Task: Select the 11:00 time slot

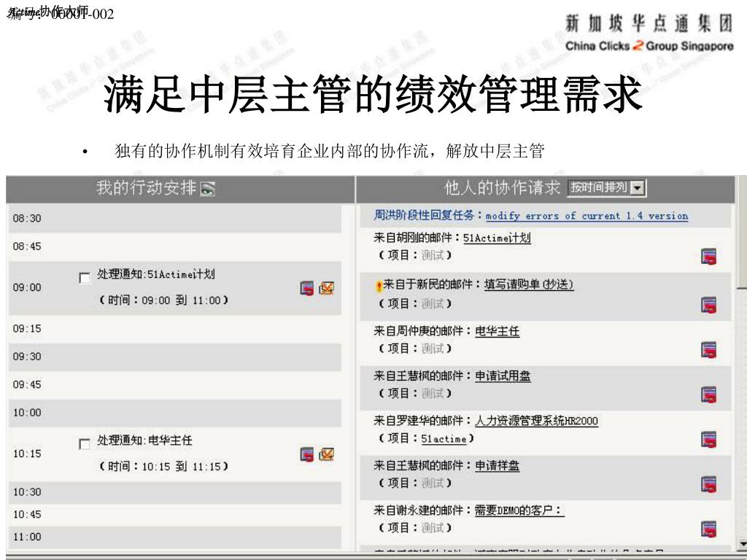Action: 175,537
